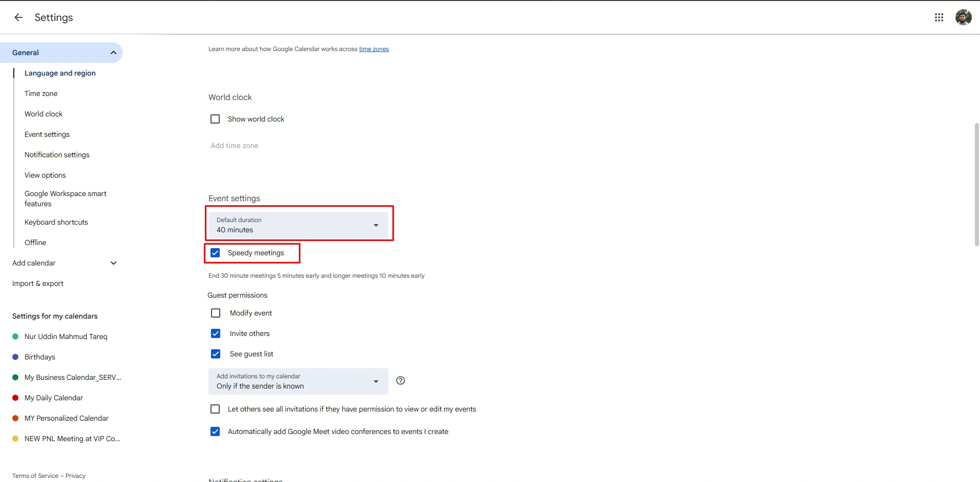
Task: Uncheck the Speedy meetings checkbox
Action: (x=215, y=253)
